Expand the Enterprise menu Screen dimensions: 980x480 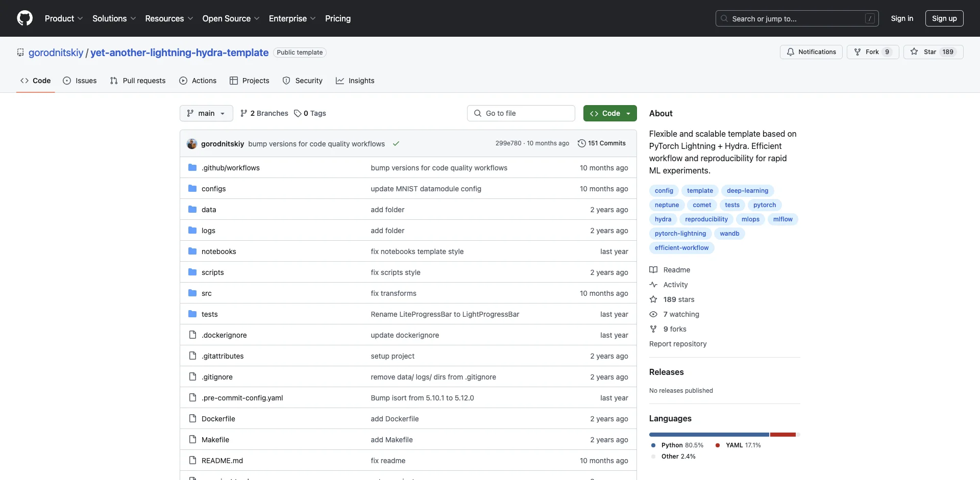pos(292,18)
